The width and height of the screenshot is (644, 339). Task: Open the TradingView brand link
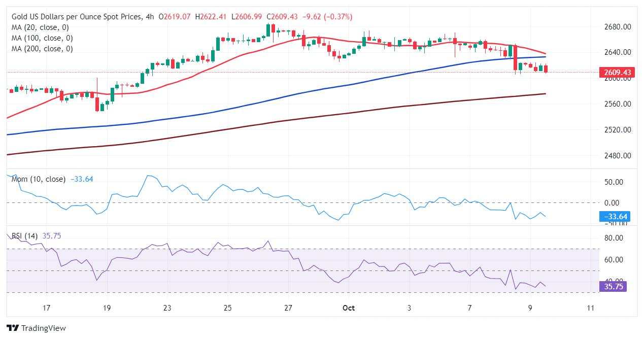(x=36, y=328)
